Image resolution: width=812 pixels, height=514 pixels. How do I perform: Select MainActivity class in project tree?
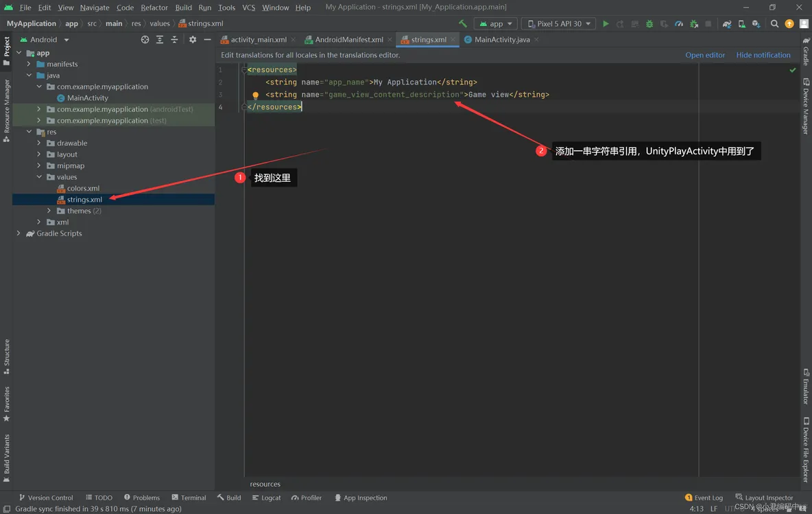pos(83,98)
